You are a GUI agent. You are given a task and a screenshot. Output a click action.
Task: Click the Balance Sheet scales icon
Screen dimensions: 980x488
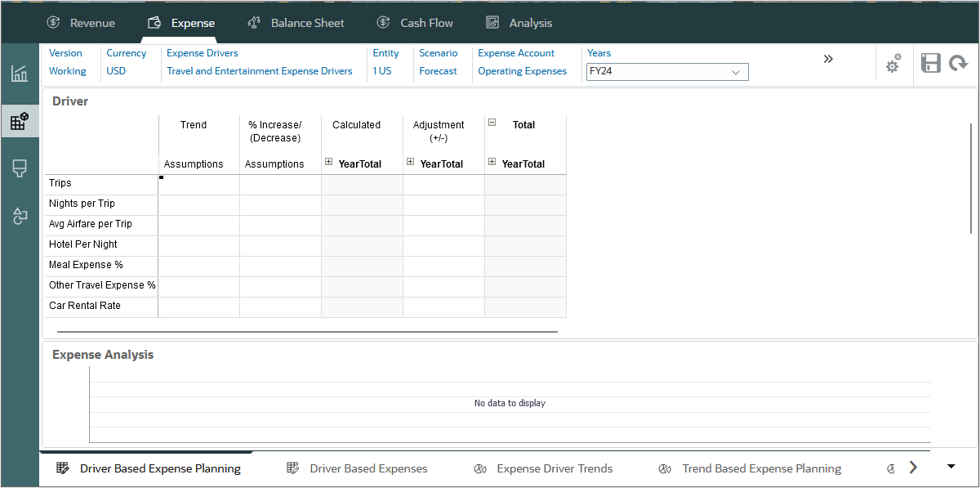click(x=254, y=23)
